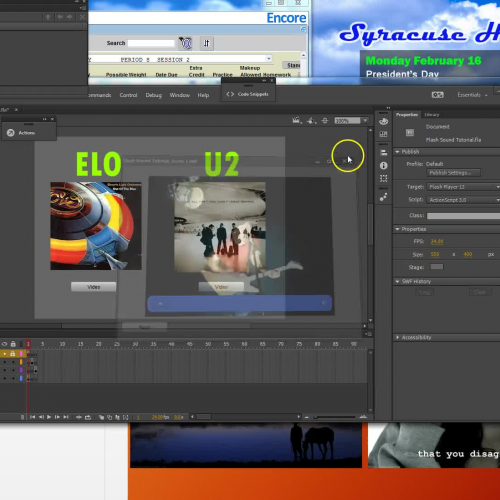The image size is (500, 500).
Task: Click the Video button under ELO album
Action: pos(94,287)
